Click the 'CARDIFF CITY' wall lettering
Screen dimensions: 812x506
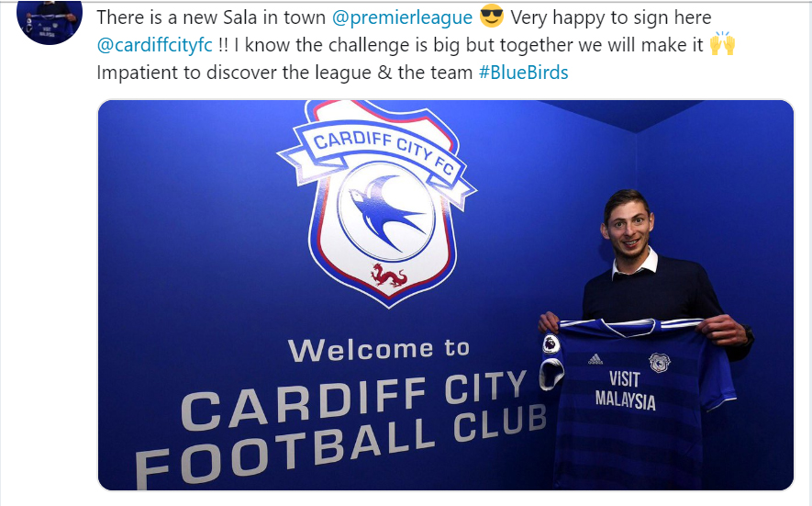(353, 399)
